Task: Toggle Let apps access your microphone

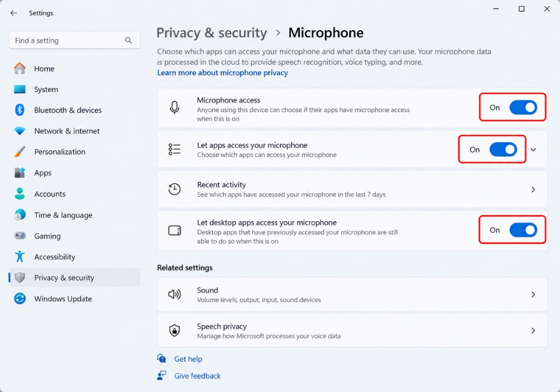Action: 503,150
